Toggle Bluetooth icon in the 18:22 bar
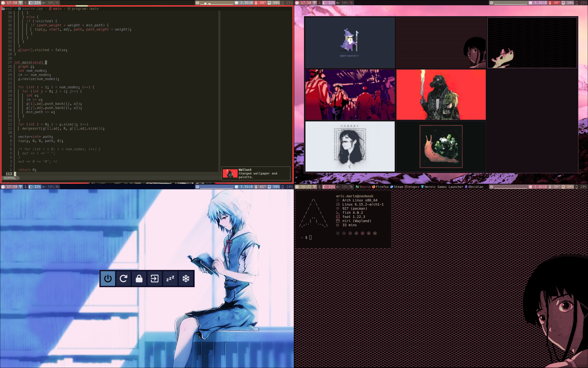Screen dimensions: 588x368 [x=319, y=187]
